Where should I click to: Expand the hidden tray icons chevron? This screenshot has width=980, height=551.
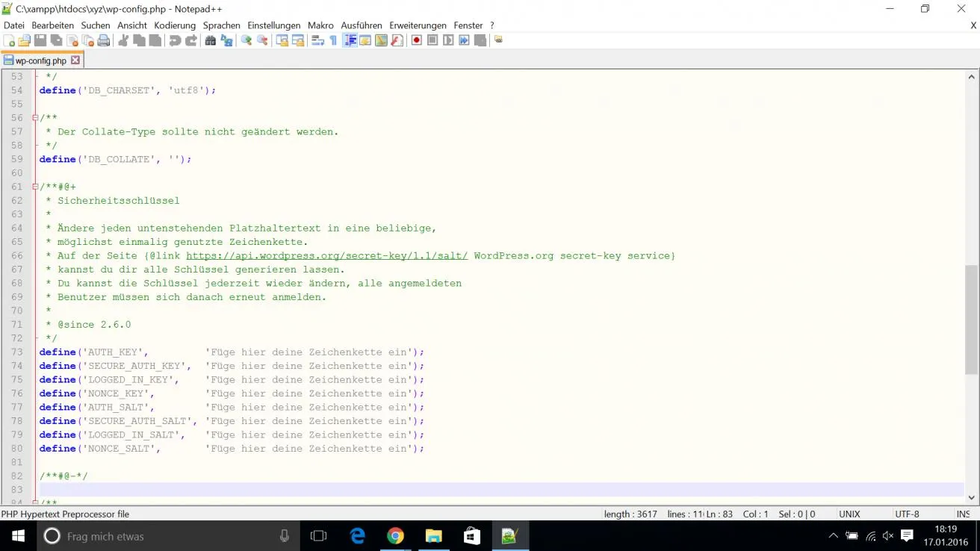834,536
